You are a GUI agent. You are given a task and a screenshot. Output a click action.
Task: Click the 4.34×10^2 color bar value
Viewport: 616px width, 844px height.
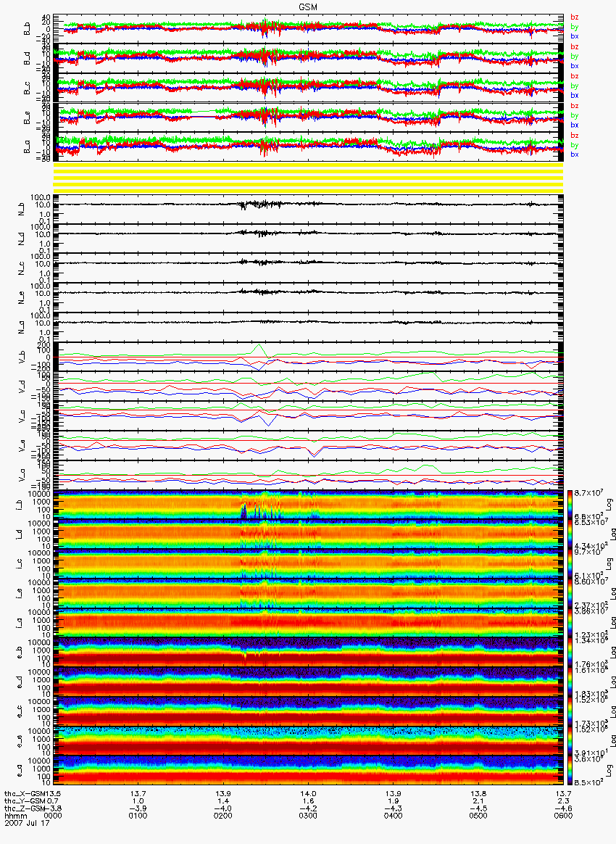pos(590,546)
